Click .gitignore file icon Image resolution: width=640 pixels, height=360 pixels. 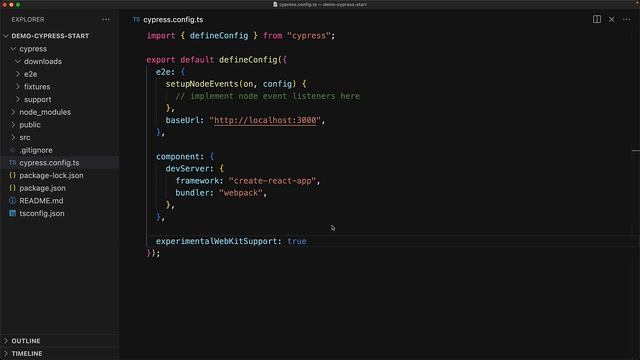click(13, 150)
